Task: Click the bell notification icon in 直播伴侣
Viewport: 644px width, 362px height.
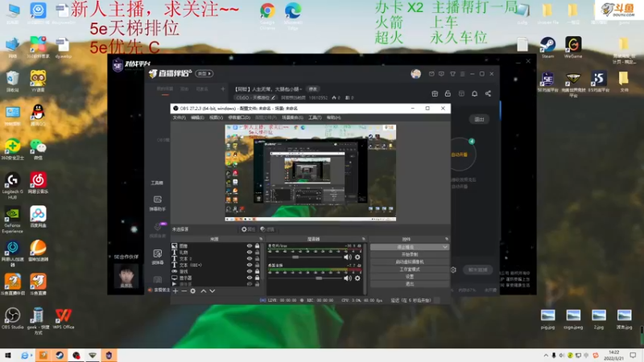Action: pos(474,93)
